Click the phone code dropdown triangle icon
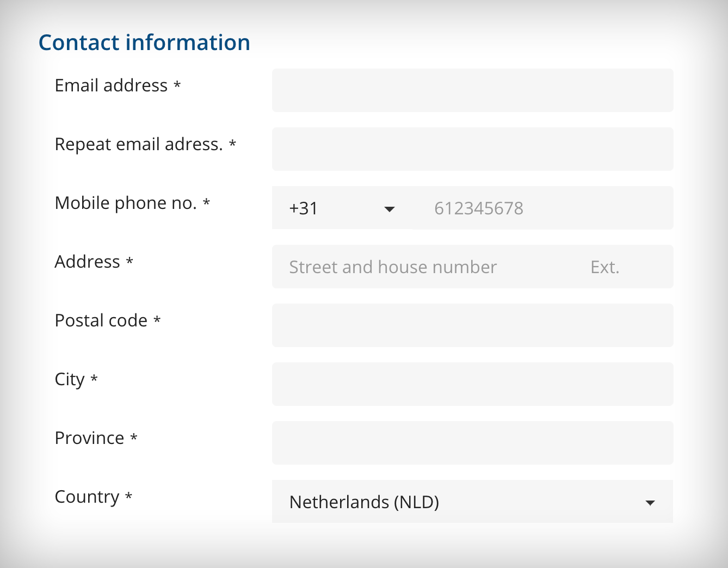This screenshot has height=568, width=728. (390, 208)
